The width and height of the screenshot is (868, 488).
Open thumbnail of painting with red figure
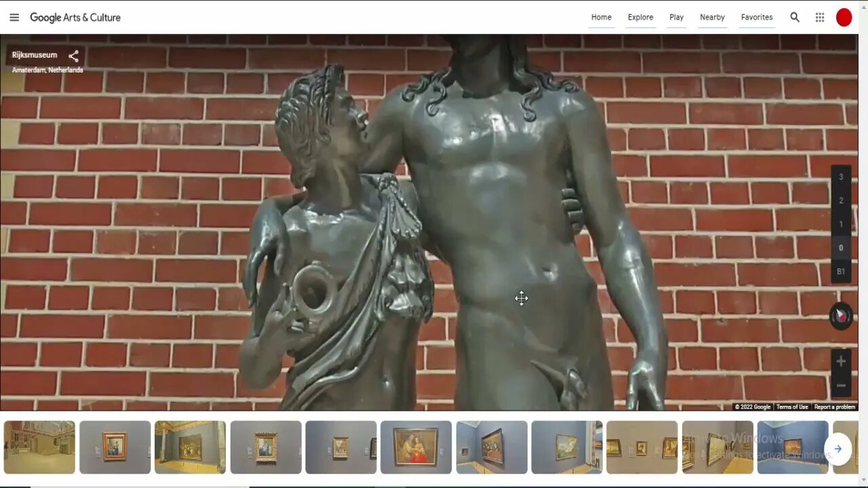pyautogui.click(x=416, y=447)
